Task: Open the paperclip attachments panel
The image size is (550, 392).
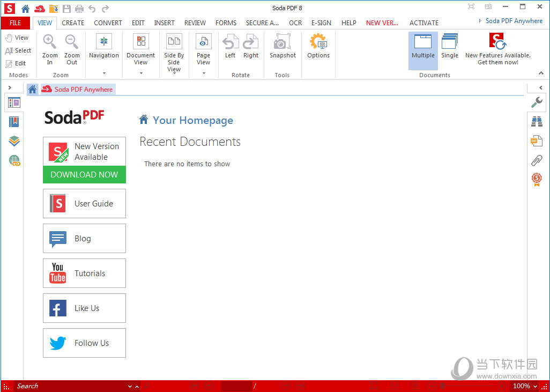Action: [x=537, y=160]
